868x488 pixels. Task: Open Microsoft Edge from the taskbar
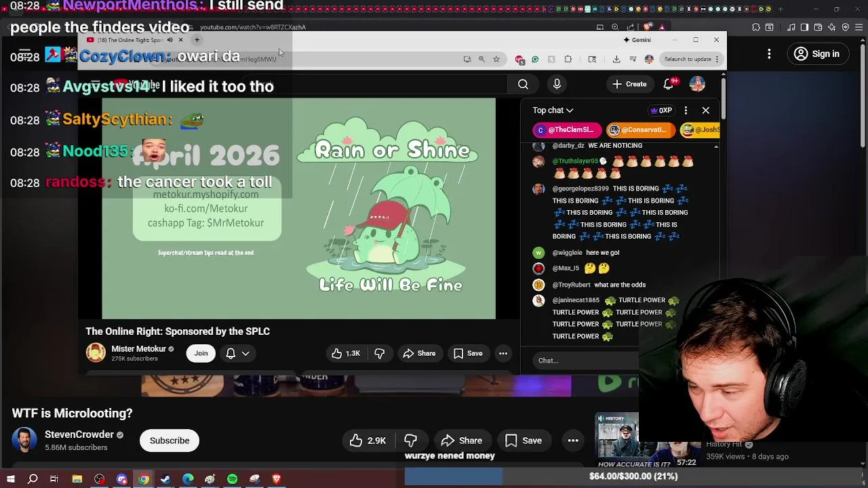[x=188, y=479]
